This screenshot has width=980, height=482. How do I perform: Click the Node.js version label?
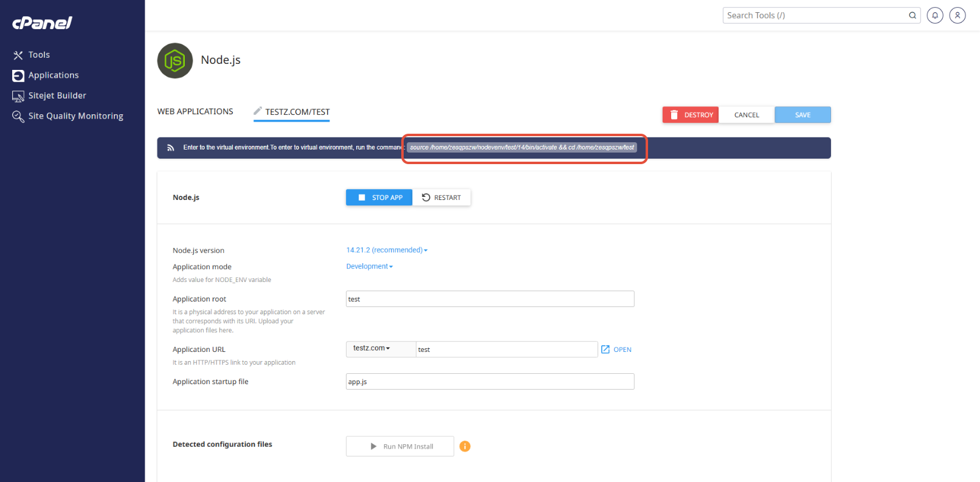click(198, 250)
